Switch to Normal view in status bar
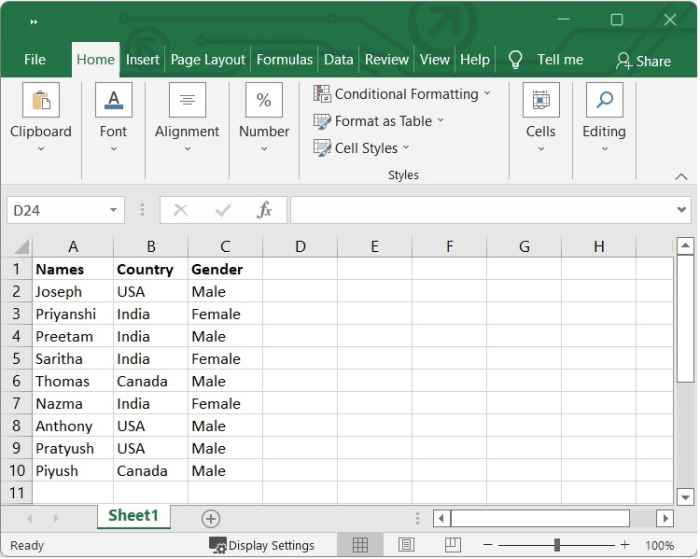 point(360,545)
